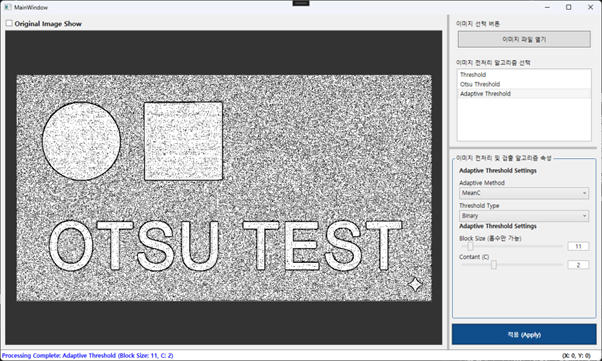Viewport: 602px width, 361px height.
Task: Select Adaptive Threshold in the algorithm list
Action: pos(524,94)
